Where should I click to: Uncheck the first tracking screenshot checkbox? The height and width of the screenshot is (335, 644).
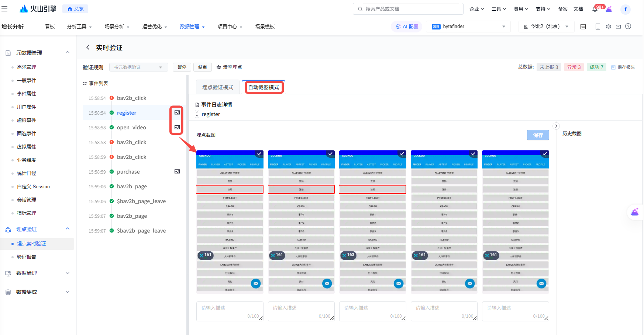click(x=259, y=154)
